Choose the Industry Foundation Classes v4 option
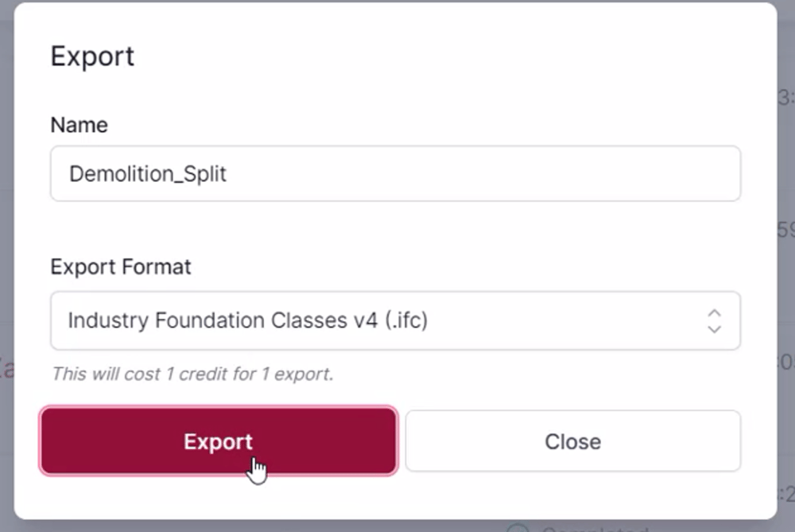 (x=248, y=320)
